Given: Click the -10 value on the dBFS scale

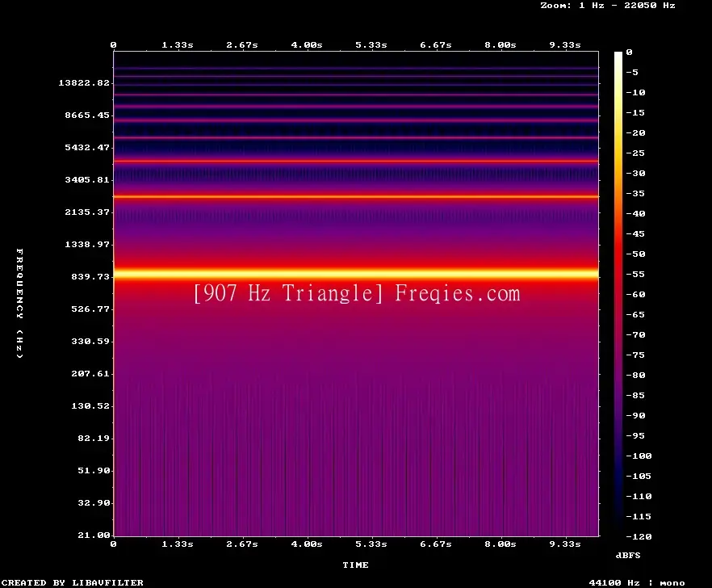Looking at the screenshot, I should [635, 93].
